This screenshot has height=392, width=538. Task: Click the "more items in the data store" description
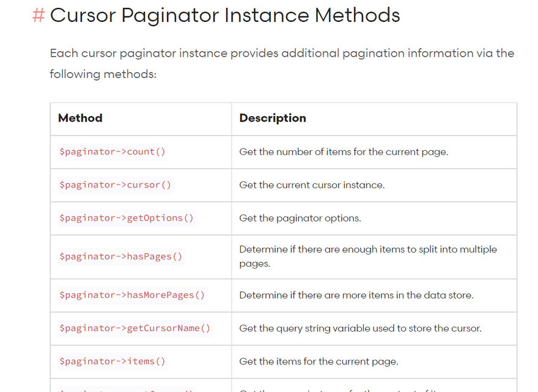356,296
